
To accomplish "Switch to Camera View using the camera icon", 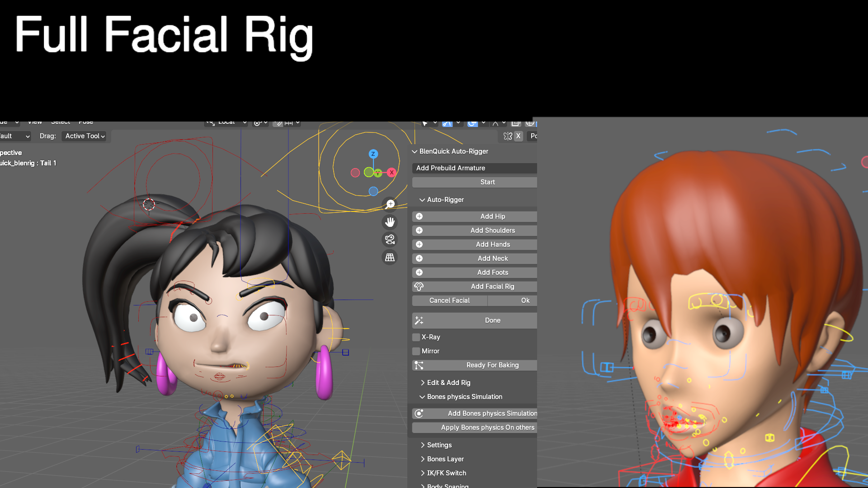I will tap(390, 239).
